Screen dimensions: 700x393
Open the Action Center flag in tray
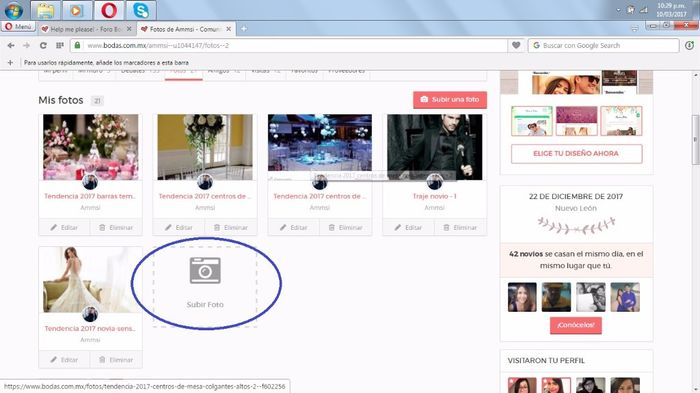tap(630, 9)
